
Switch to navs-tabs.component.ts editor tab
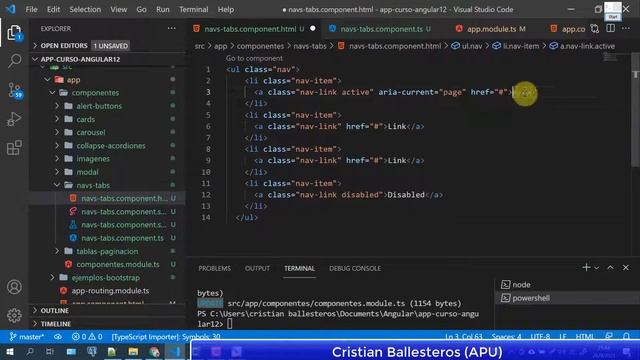click(381, 29)
